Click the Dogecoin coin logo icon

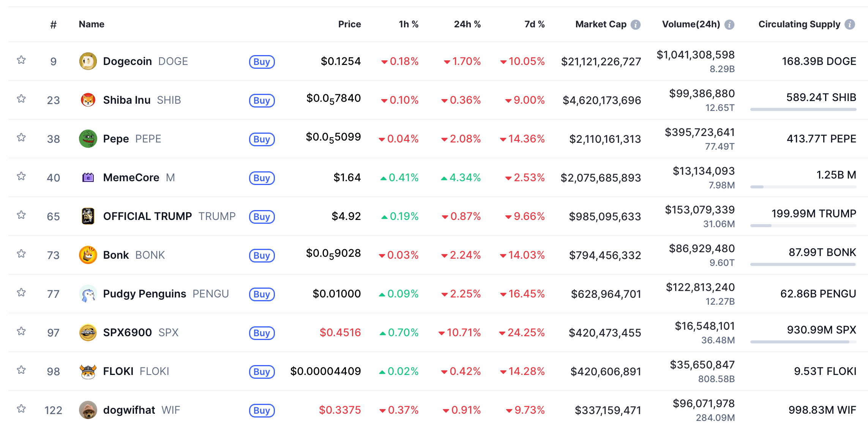point(88,61)
